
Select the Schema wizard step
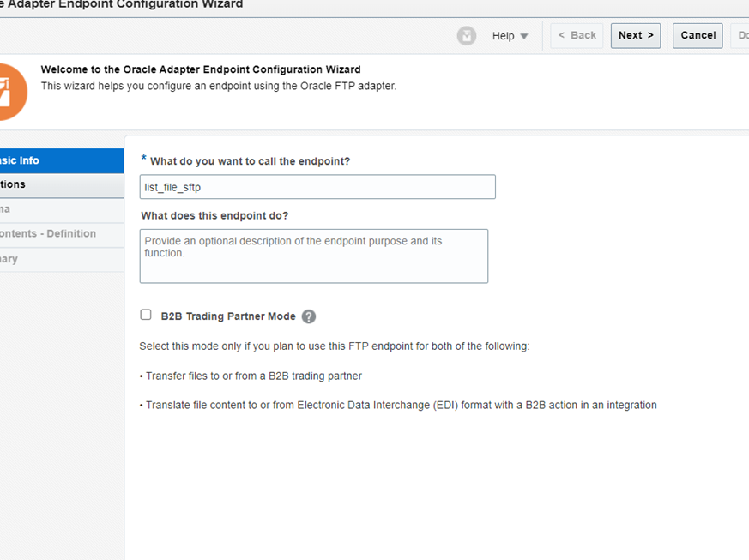(x=62, y=209)
